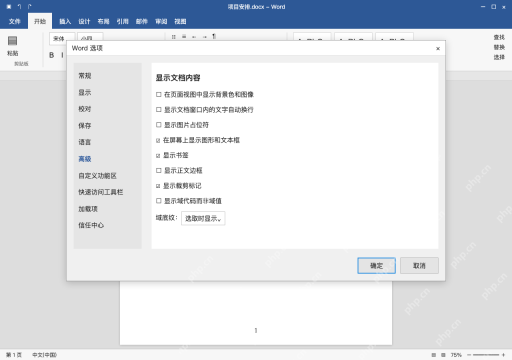Click the zoom out minus icon
Screen dimensions: 512x360
pyautogui.click(x=469, y=355)
